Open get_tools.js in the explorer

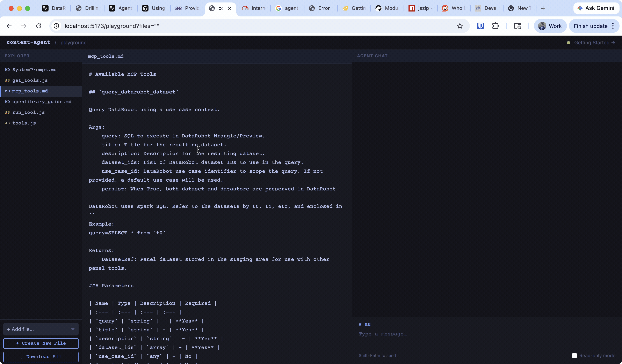[x=41, y=80]
